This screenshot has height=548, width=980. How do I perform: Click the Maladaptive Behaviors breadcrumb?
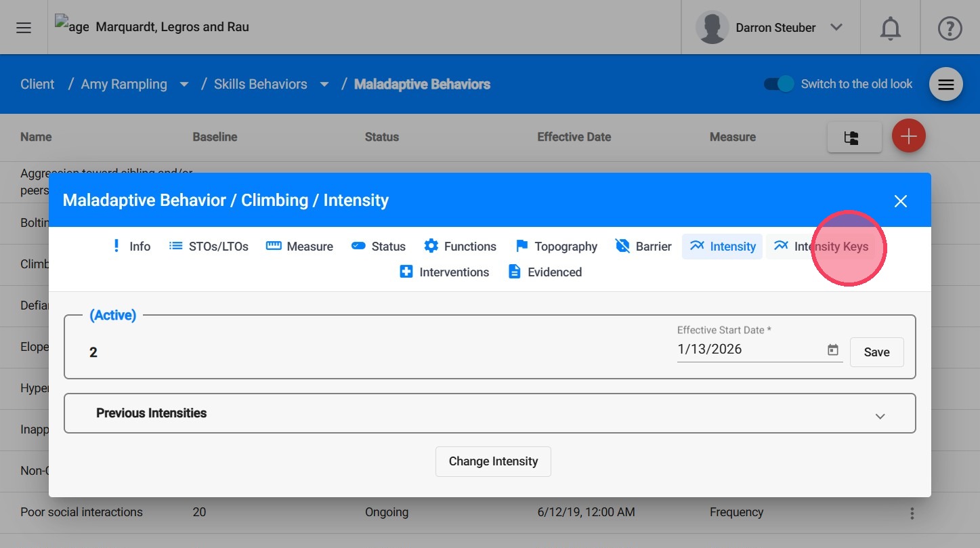422,85
